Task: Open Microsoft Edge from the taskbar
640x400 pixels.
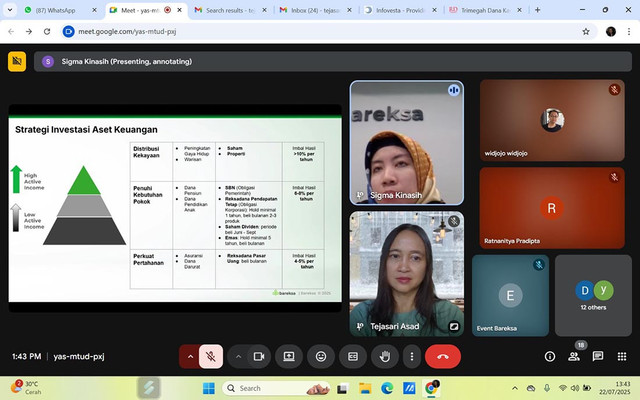Action: point(387,388)
